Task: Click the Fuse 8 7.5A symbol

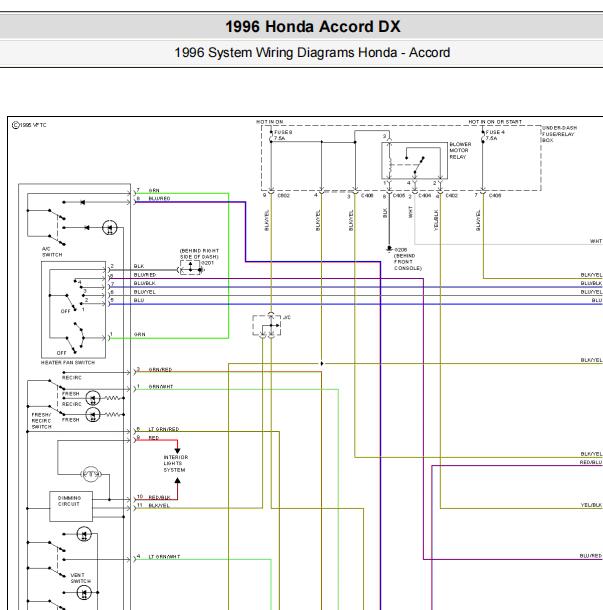Action: click(271, 136)
